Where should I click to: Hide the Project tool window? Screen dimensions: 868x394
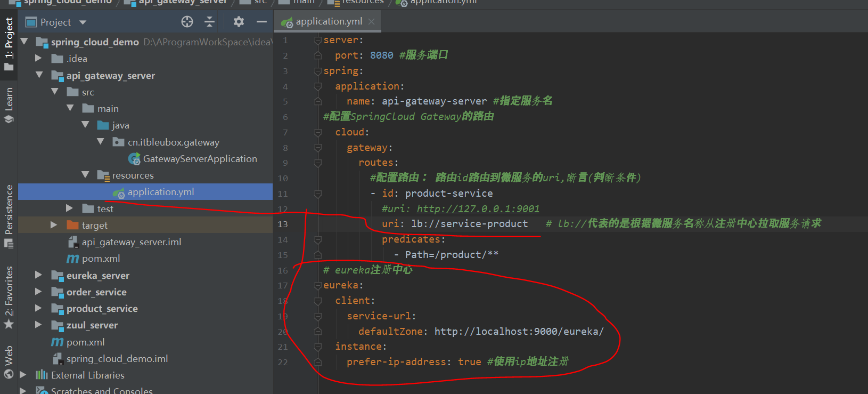point(261,22)
